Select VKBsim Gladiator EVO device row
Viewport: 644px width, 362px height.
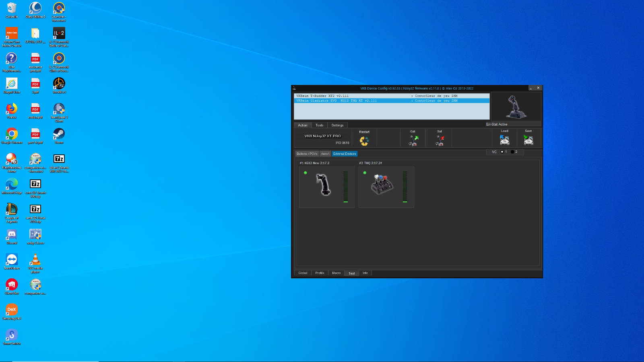coord(392,101)
